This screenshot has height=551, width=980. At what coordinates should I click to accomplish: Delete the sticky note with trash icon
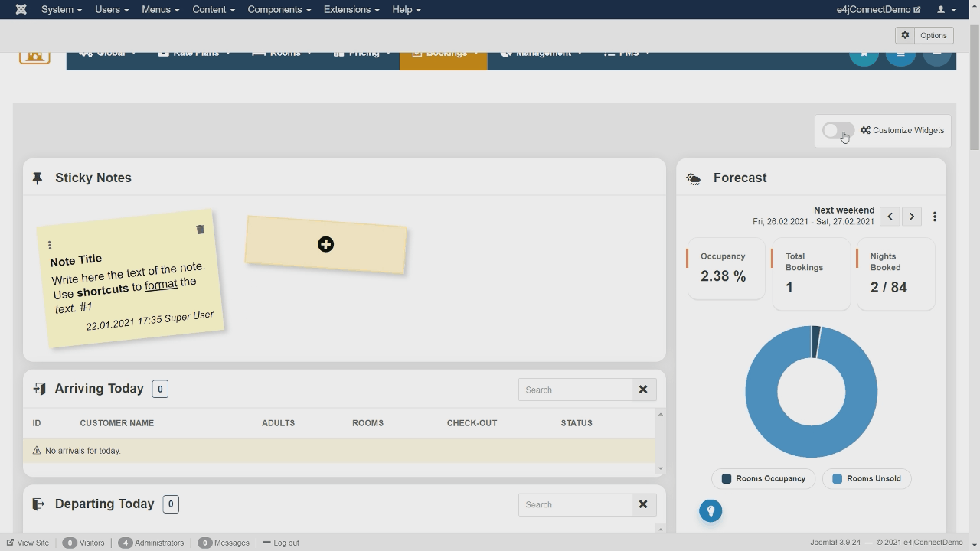tap(200, 230)
